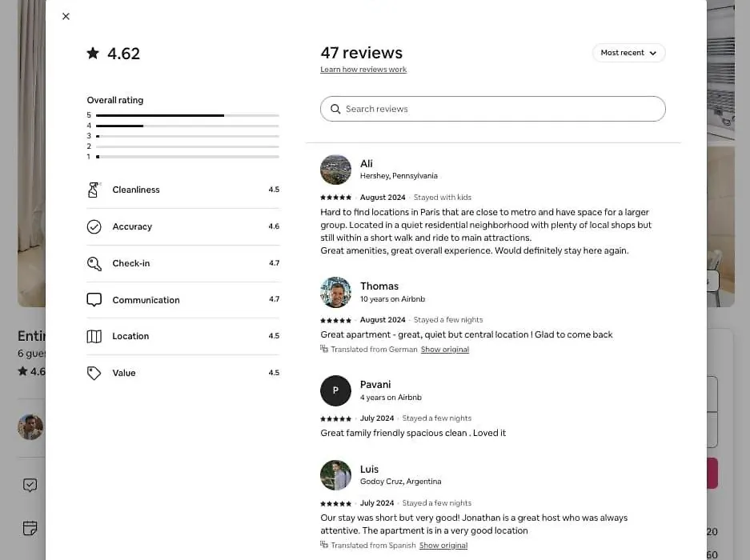This screenshot has width=750, height=560.
Task: Click the Check-in key icon
Action: coord(94,263)
